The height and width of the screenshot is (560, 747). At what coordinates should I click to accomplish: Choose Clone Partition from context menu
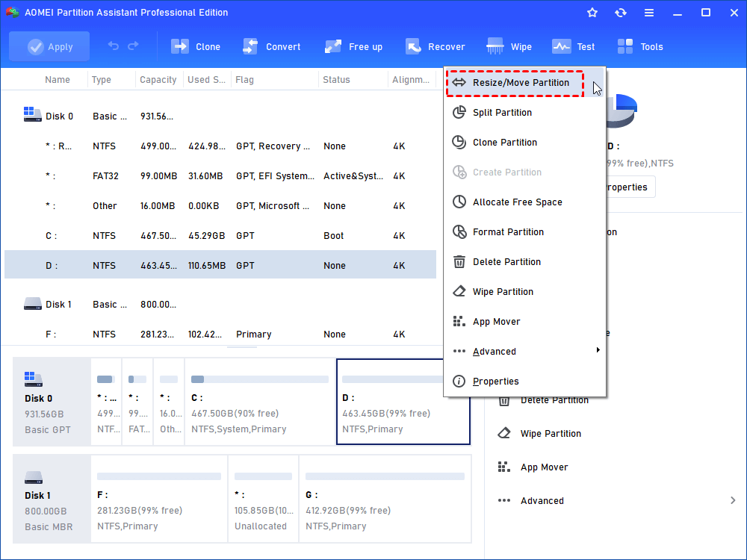pyautogui.click(x=524, y=143)
